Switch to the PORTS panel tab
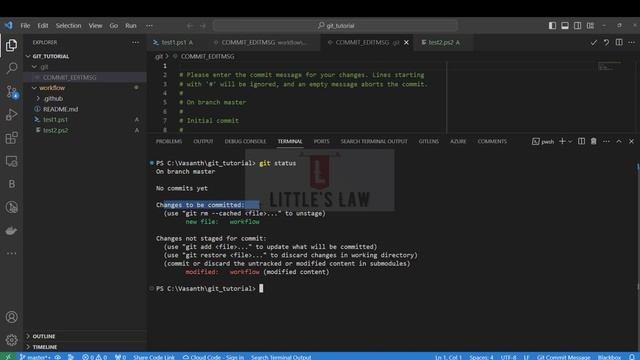640x360 pixels. [321, 141]
